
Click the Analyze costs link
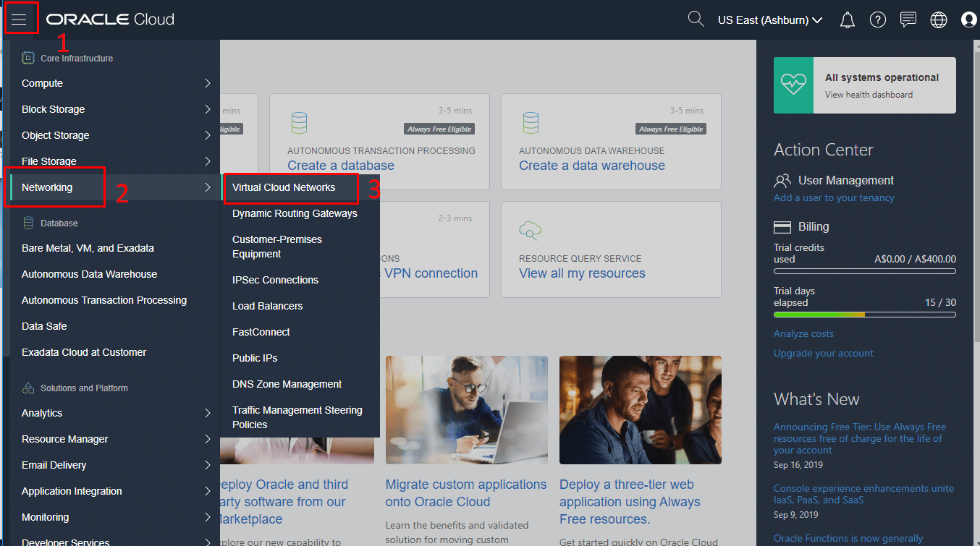point(803,333)
